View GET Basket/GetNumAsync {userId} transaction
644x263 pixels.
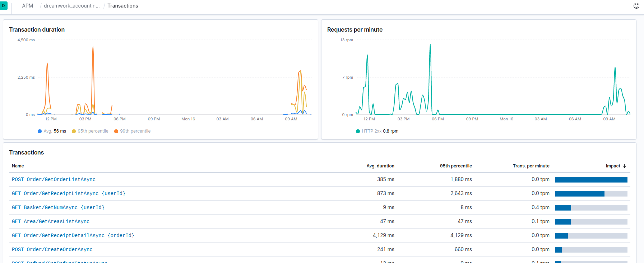[58, 207]
